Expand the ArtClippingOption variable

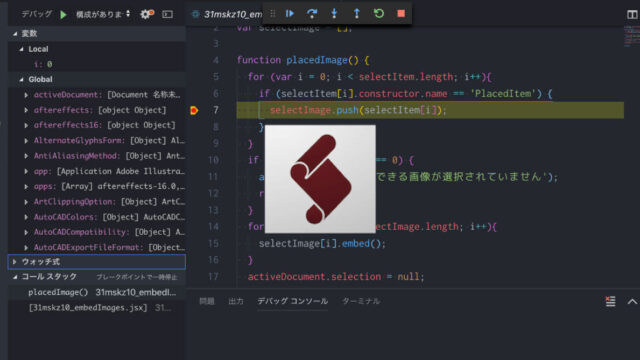coord(26,202)
